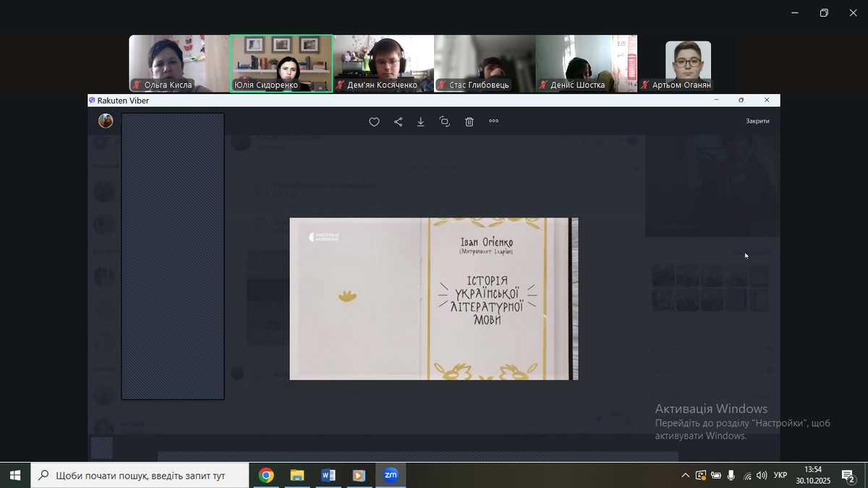Open Google Chrome from the taskbar
This screenshot has width=868, height=488.
[x=266, y=475]
